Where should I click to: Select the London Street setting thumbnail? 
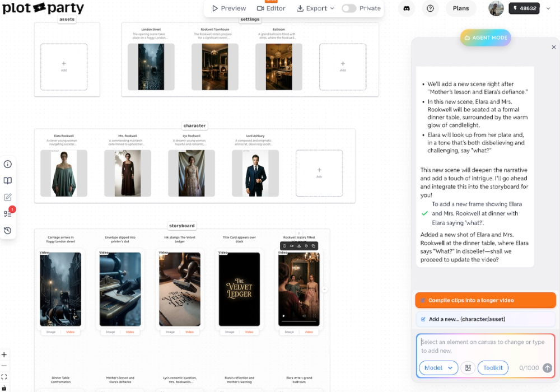tap(151, 67)
